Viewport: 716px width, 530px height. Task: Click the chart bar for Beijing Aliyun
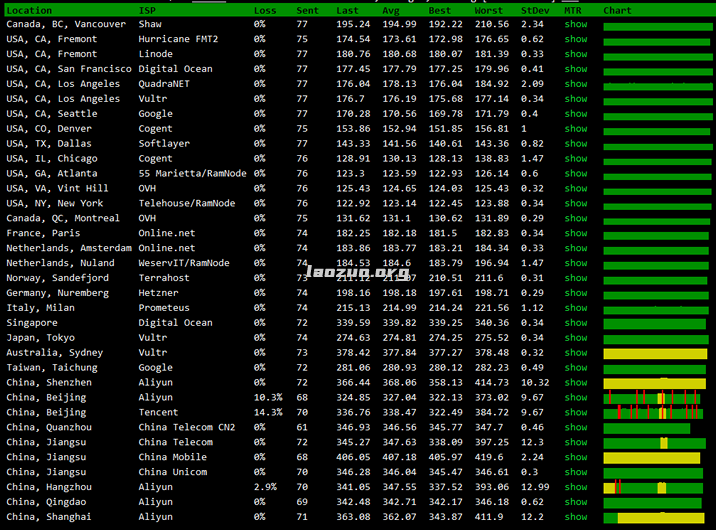coord(657,398)
